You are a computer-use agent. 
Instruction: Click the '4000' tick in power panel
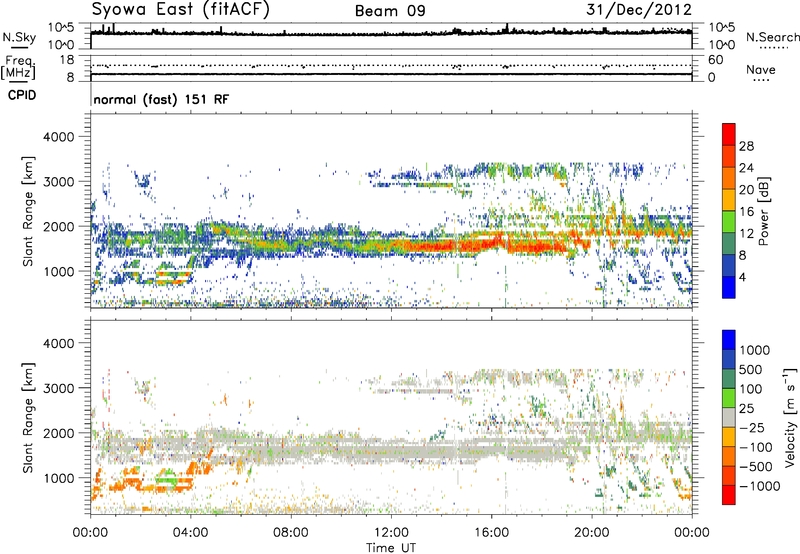pos(58,137)
